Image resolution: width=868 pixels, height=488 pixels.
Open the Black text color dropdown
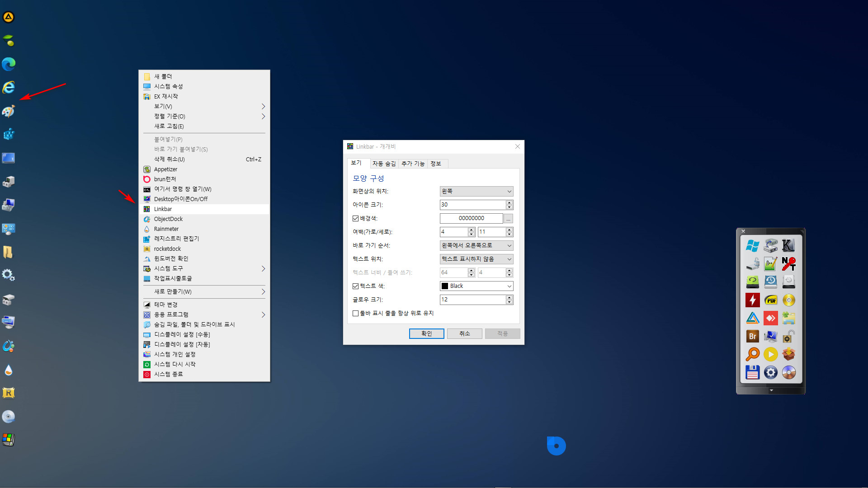(476, 286)
